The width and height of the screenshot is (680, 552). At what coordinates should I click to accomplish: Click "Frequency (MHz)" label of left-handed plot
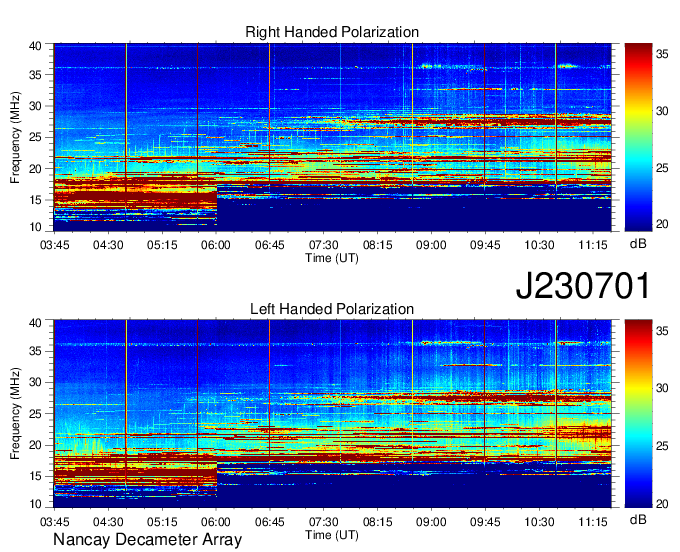click(15, 414)
